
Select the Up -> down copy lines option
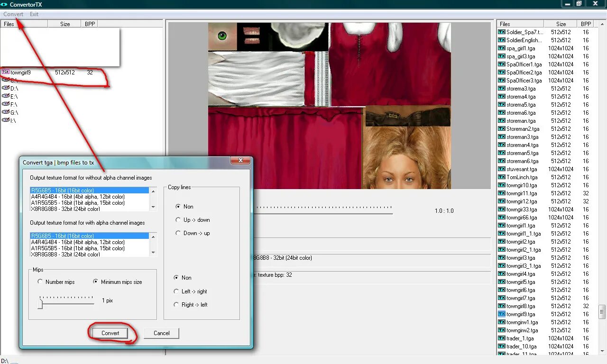pos(178,219)
